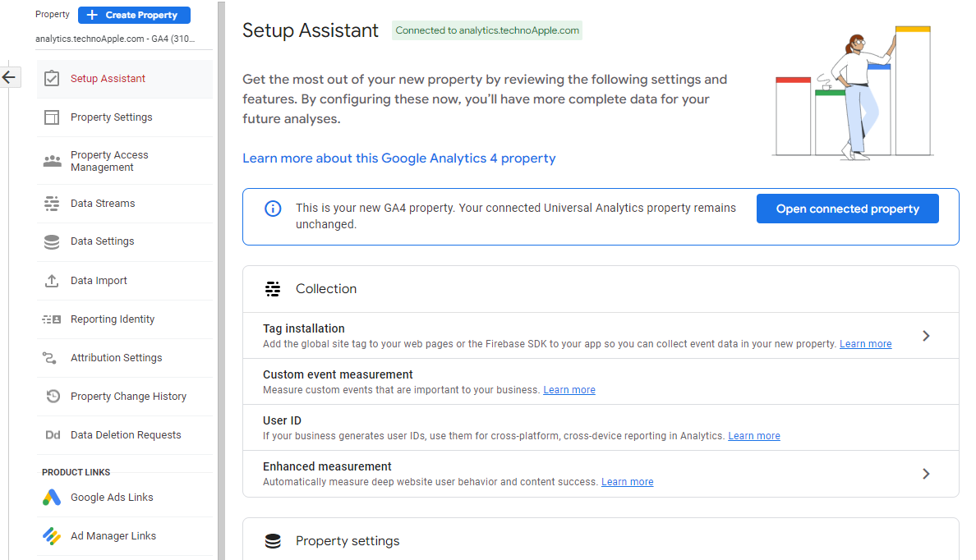Collapse the panel using the back arrow

point(8,76)
